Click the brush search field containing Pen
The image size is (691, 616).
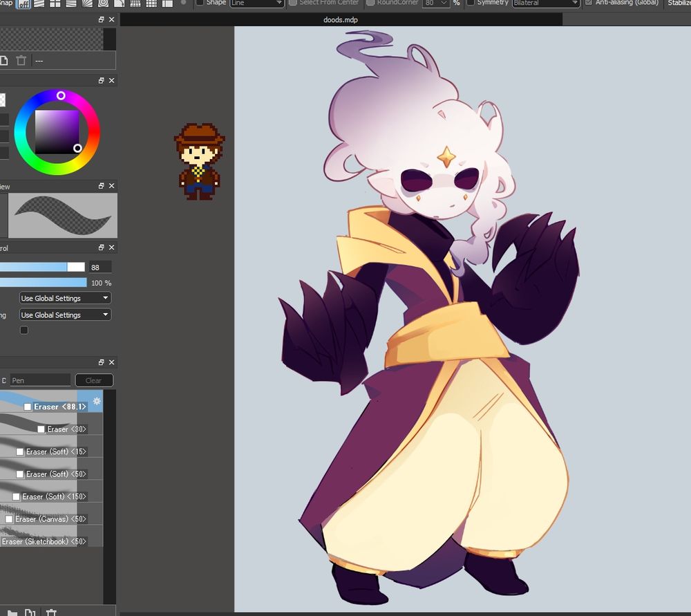[40, 380]
